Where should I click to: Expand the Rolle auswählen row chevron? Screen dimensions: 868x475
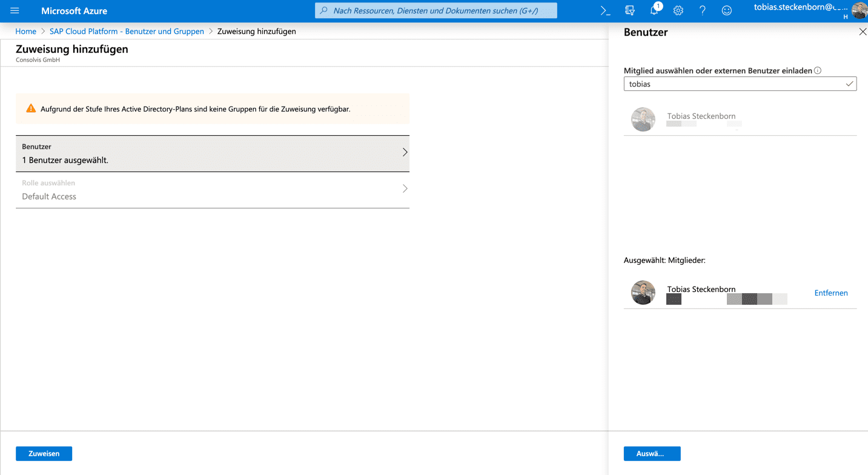point(405,189)
